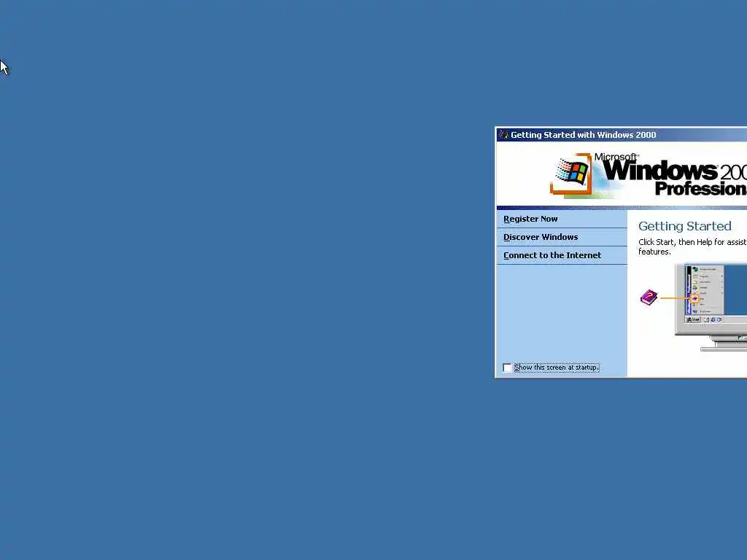Image resolution: width=747 pixels, height=560 pixels.
Task: Toggle Show this screen at startup checkbox
Action: pyautogui.click(x=507, y=367)
